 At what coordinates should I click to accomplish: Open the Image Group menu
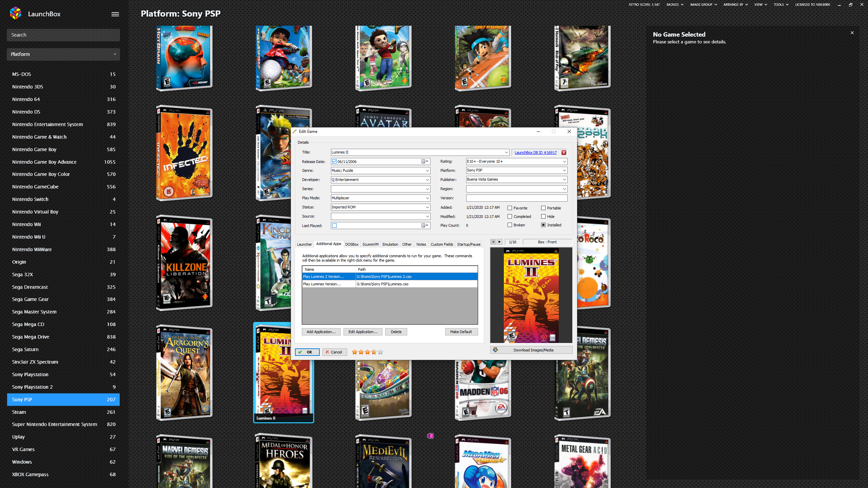point(704,5)
